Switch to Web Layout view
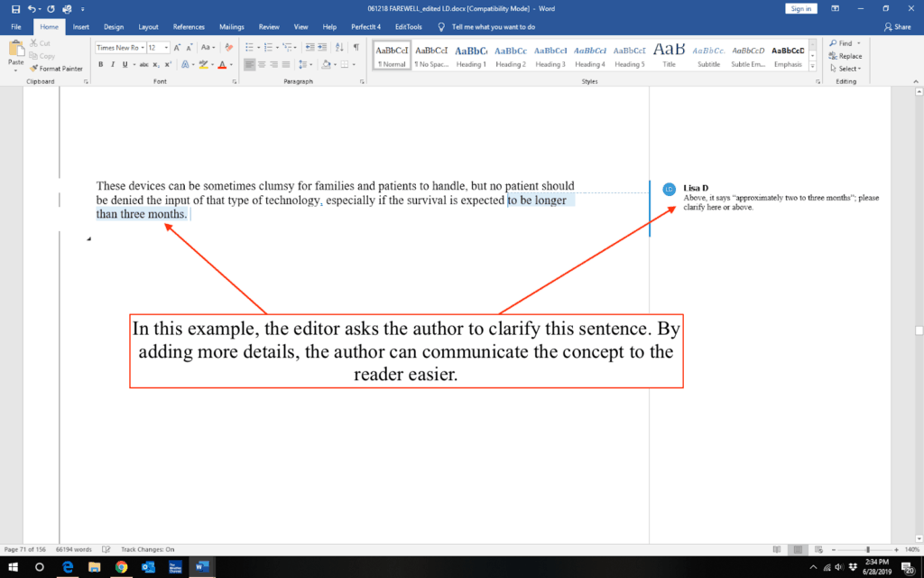This screenshot has width=924, height=578. coord(818,549)
